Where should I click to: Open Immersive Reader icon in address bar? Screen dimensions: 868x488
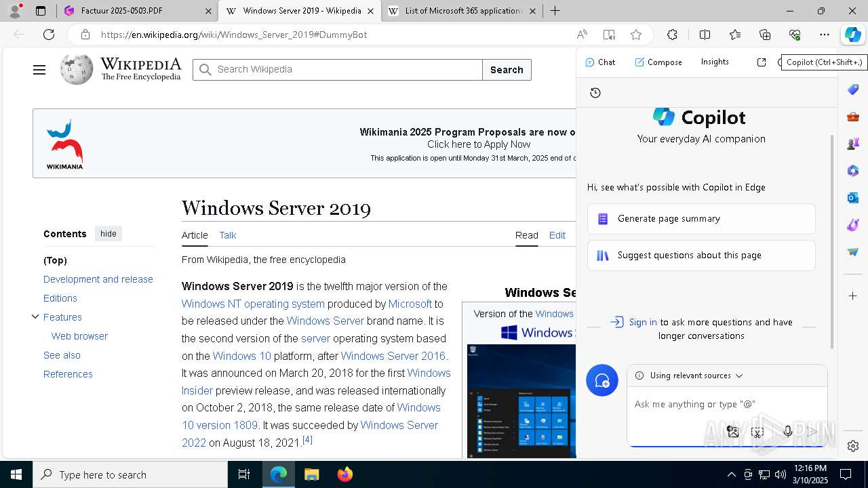[x=609, y=35]
